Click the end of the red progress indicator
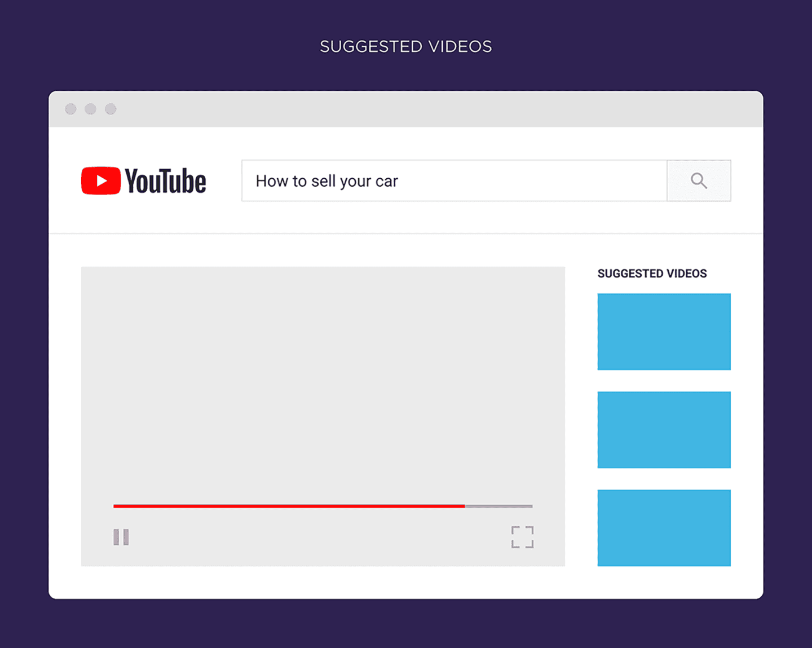Viewport: 812px width, 648px height. 464,506
